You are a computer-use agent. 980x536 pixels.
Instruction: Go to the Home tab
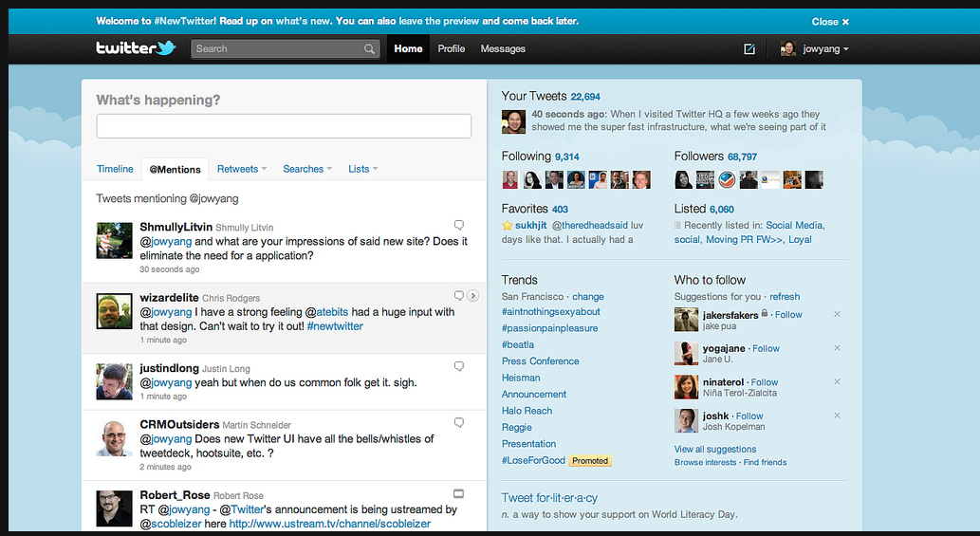pos(408,48)
